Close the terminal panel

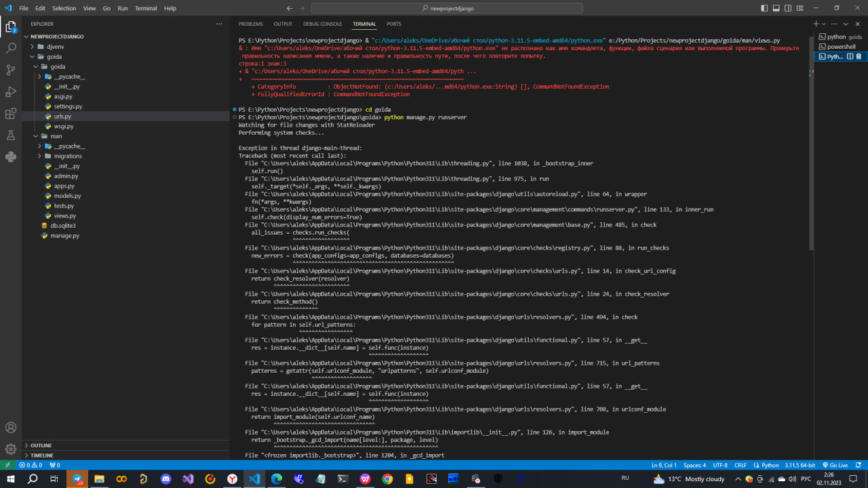(x=857, y=24)
